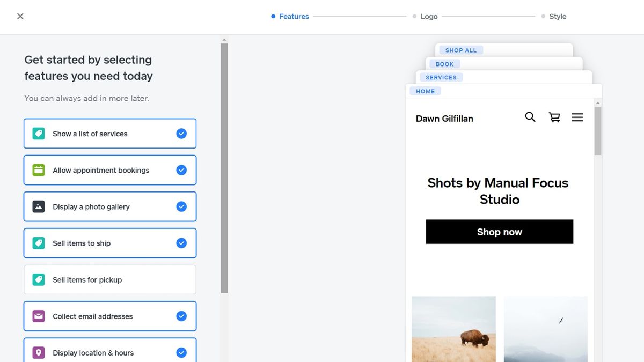The height and width of the screenshot is (362, 644).
Task: Click the Dawn Gilfillan site title
Action: coord(444,119)
